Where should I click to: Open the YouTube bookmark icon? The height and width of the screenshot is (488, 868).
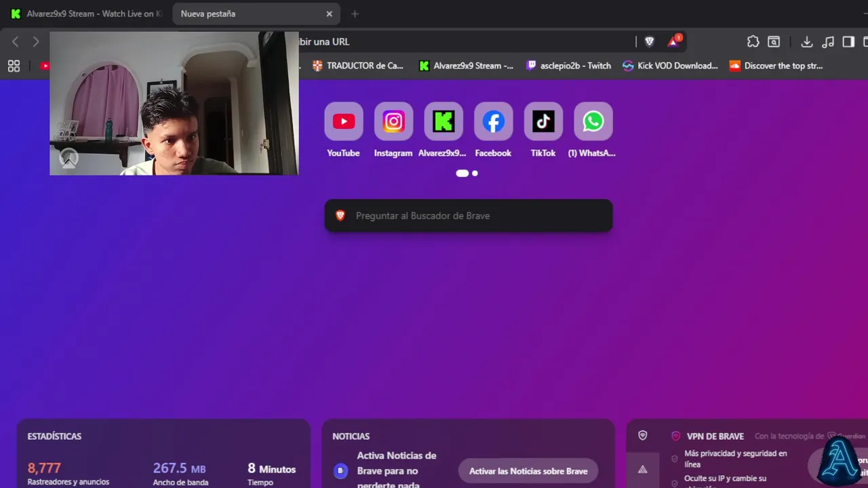(45, 66)
